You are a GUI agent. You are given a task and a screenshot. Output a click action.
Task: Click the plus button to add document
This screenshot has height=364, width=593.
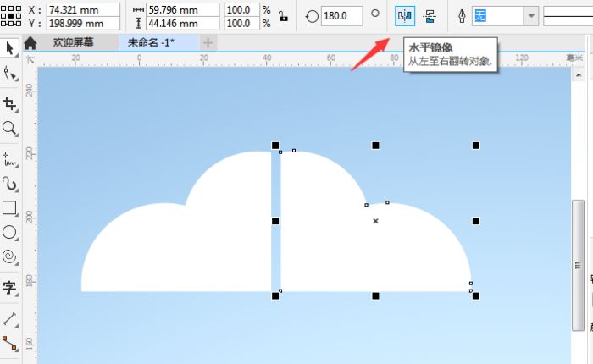tap(208, 42)
